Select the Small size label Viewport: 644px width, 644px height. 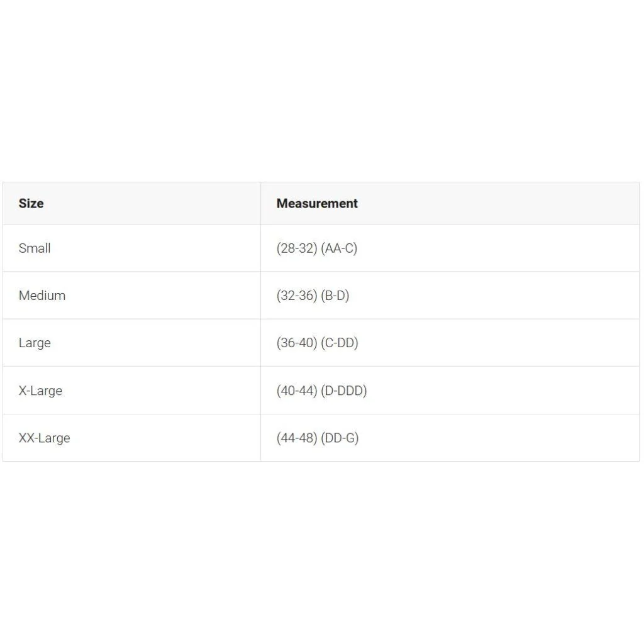[35, 248]
